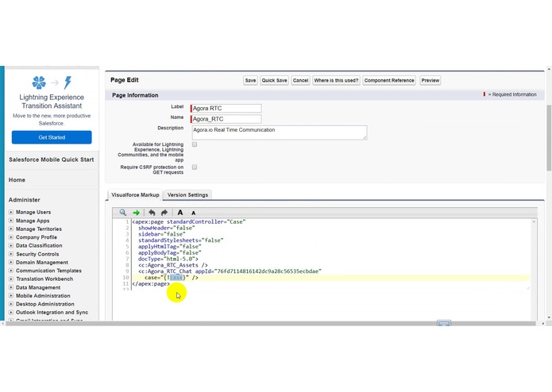The height and width of the screenshot is (392, 552).
Task: Click the Salesforce Classic flower icon
Action: coord(39,83)
